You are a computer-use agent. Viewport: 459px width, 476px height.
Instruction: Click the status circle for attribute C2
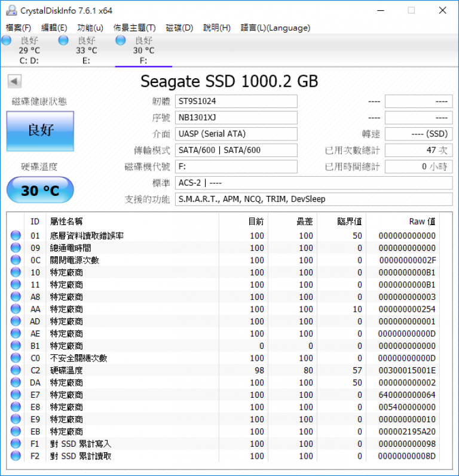point(16,370)
